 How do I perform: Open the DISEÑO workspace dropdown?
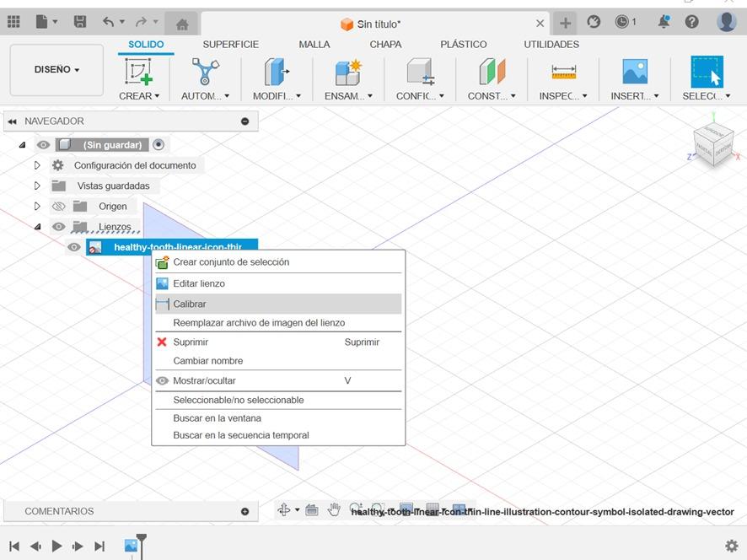tap(56, 70)
